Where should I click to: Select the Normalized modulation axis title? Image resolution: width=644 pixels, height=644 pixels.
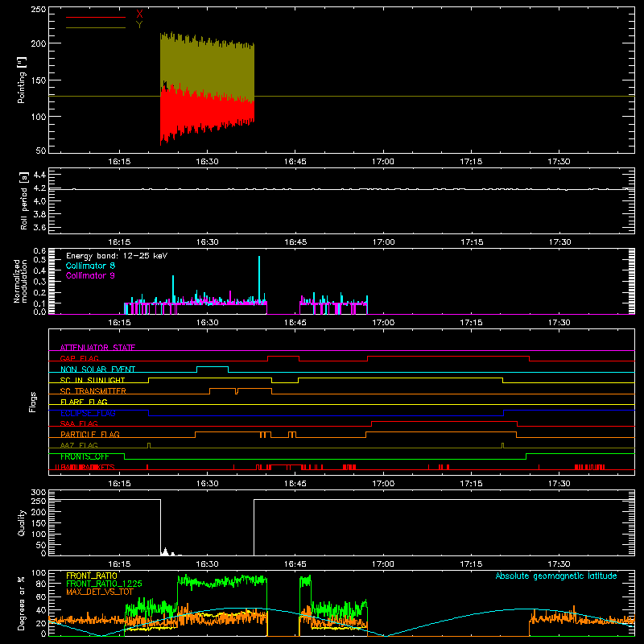pos(20,281)
